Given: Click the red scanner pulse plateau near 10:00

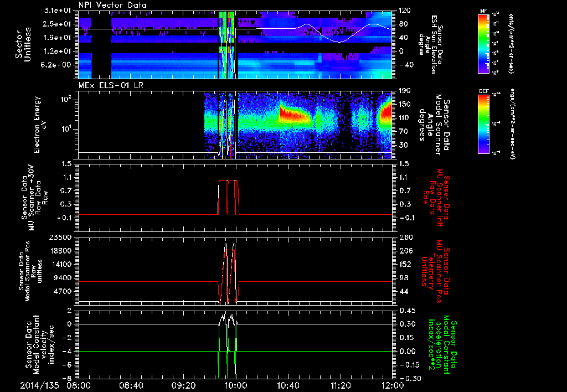Looking at the screenshot, I should click(x=228, y=180).
